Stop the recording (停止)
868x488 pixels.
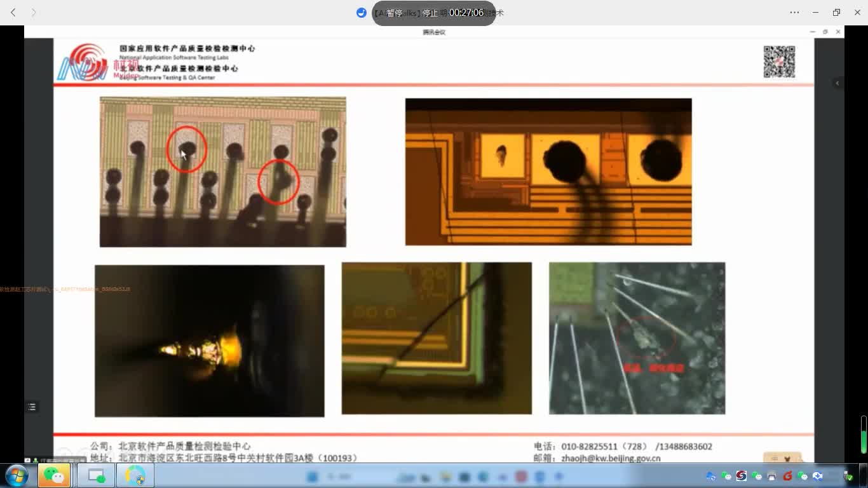430,13
